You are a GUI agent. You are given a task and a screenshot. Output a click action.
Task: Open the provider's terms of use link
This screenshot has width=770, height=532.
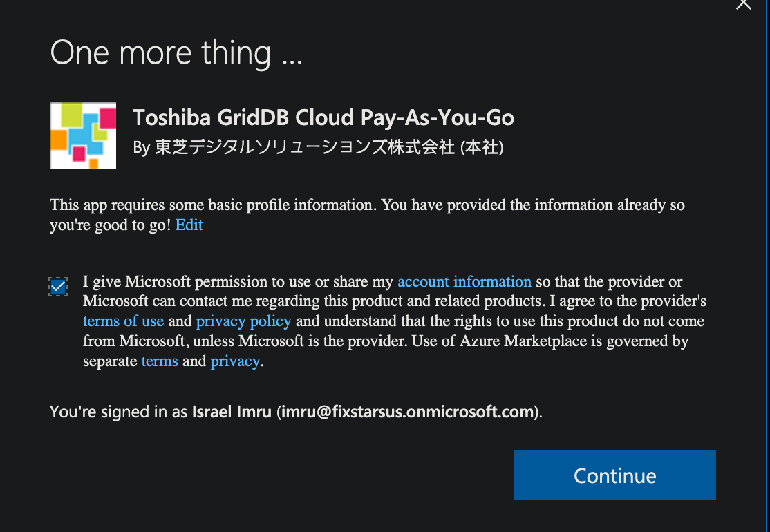(123, 321)
